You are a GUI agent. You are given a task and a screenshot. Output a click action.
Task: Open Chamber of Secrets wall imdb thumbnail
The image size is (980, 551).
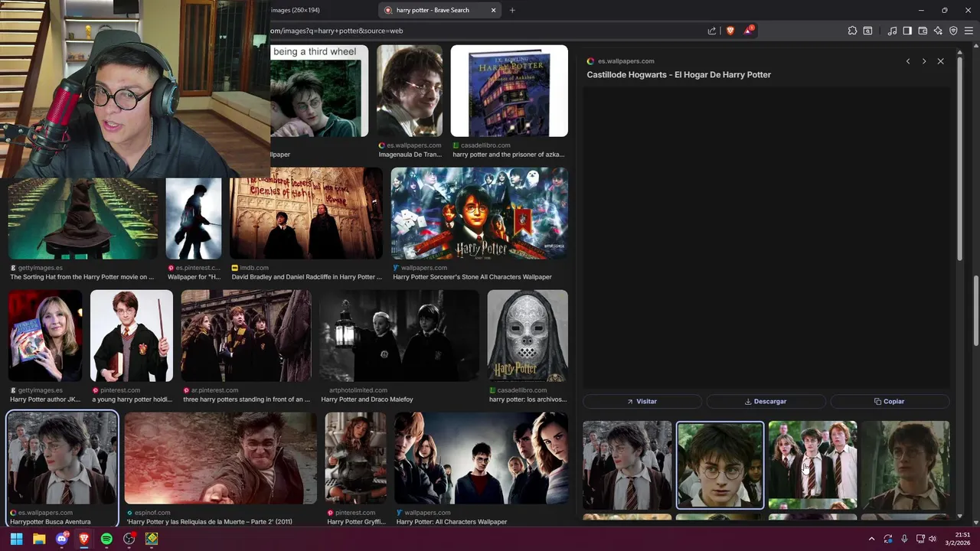tap(306, 214)
